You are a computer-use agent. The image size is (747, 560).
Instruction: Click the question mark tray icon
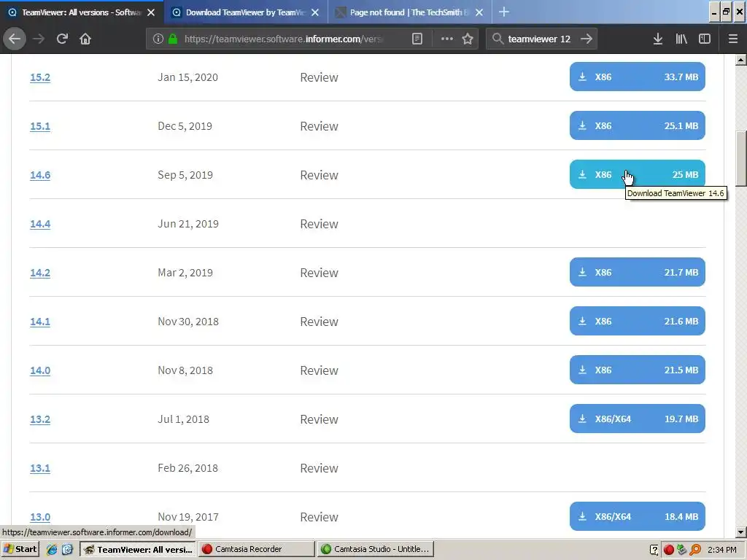click(654, 550)
